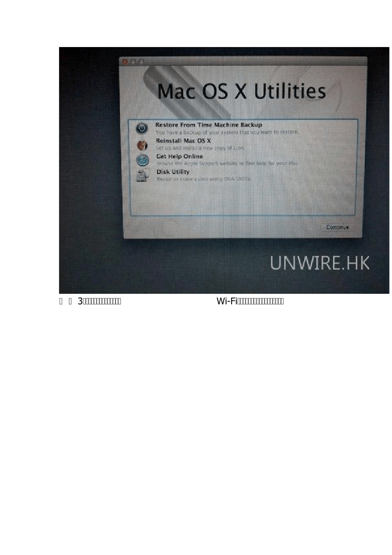This screenshot has width=392, height=555.
Task: Select the Reinstall Mac OS X option
Action: (x=183, y=141)
